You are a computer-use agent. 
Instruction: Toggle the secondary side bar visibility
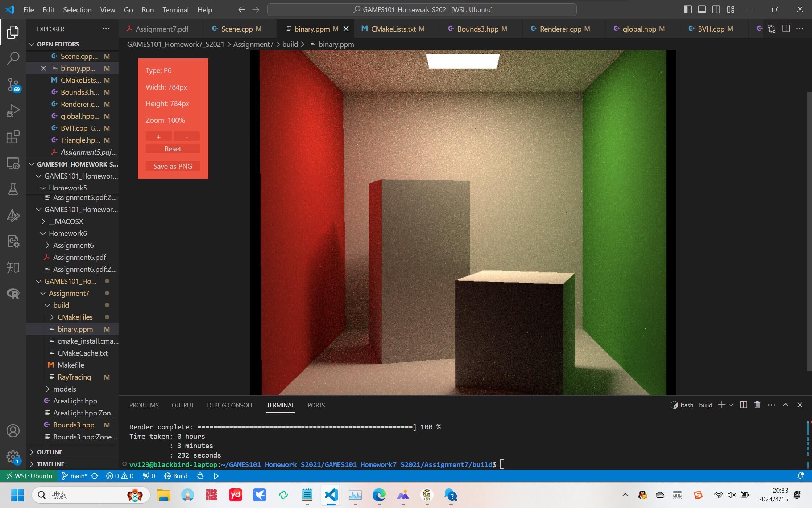(716, 10)
